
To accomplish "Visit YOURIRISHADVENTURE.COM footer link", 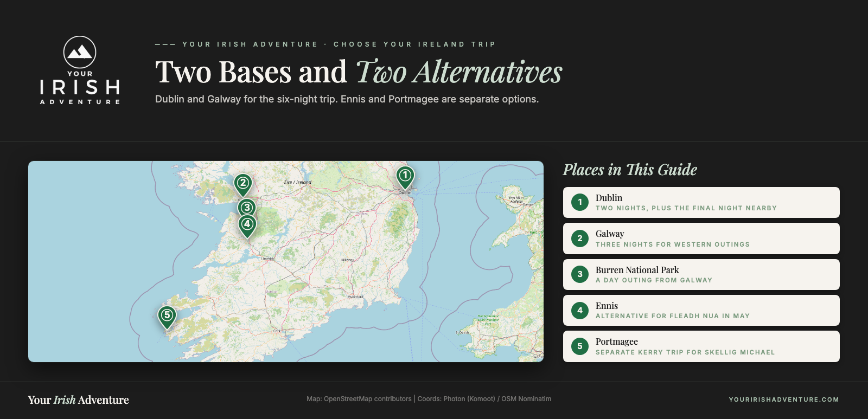I will (784, 399).
